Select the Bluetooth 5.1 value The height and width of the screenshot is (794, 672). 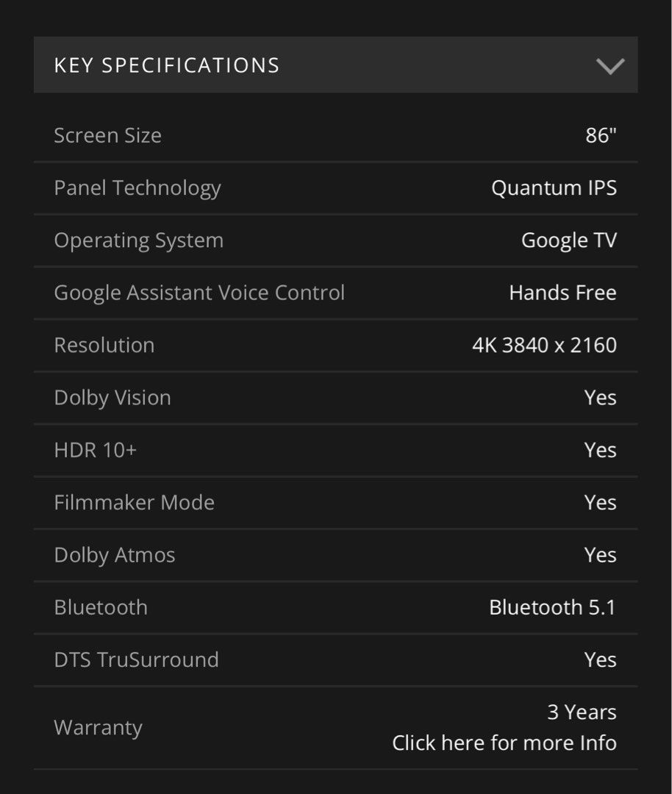click(x=552, y=607)
